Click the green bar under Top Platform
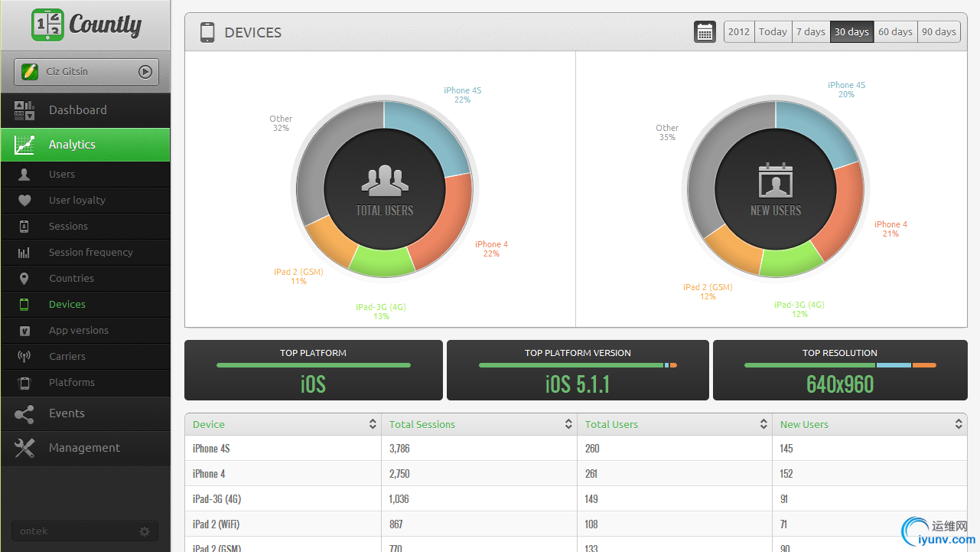Viewport: 980px width, 552px height. tap(314, 365)
